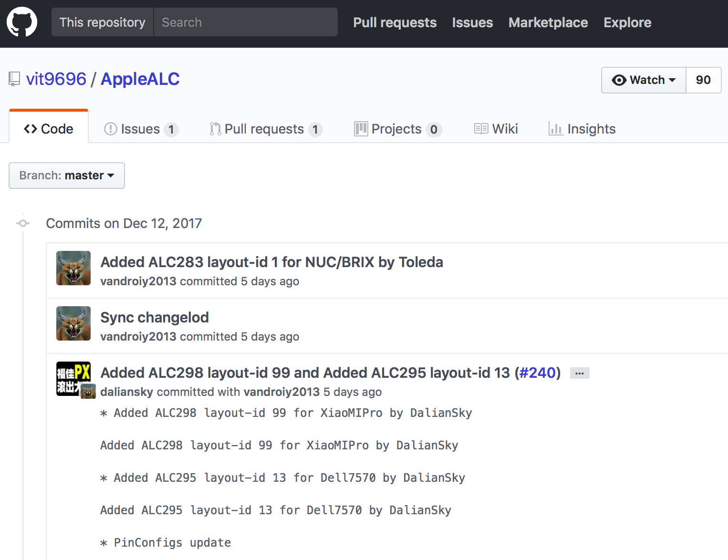Click '5 days ago' on Sync changelod commit
Viewport: 728px width, 560px height.
tap(270, 337)
